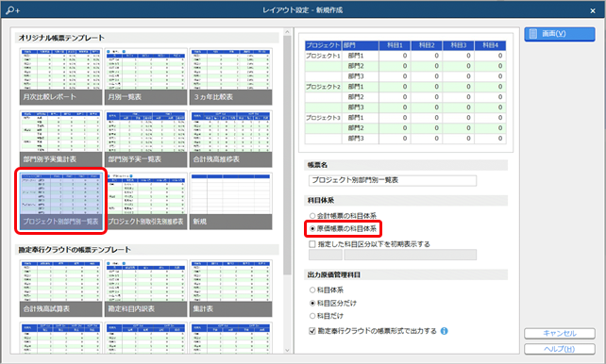Choose the 部門別予実一覧表 template

coord(145,139)
